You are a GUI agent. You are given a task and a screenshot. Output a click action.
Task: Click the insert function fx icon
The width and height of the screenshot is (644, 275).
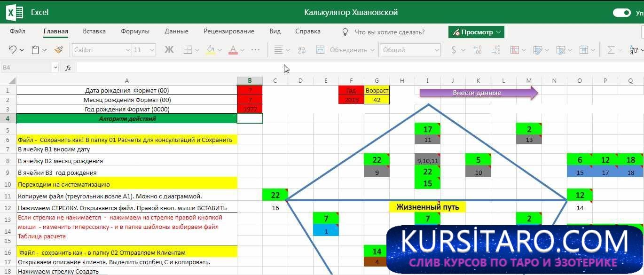pyautogui.click(x=68, y=68)
